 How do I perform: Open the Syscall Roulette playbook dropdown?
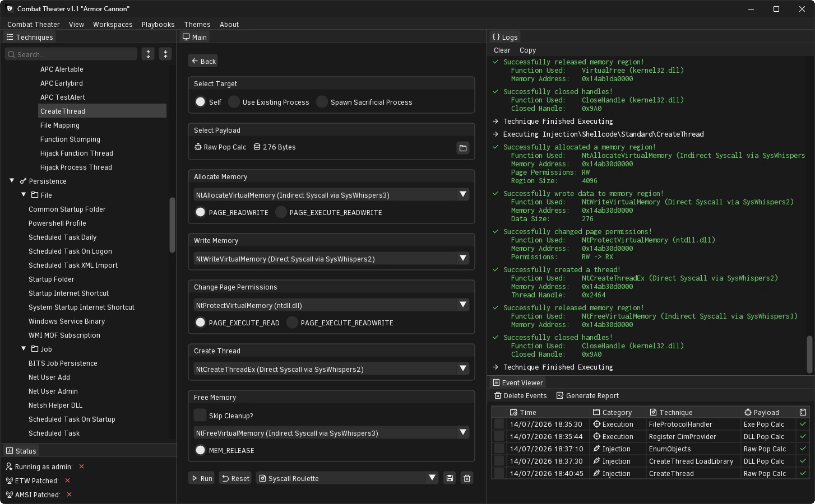pyautogui.click(x=347, y=478)
